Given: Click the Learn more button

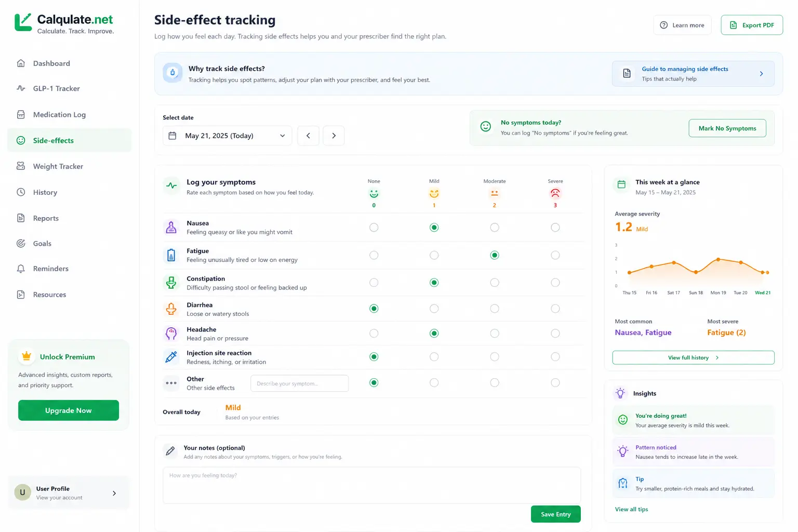Looking at the screenshot, I should [x=682, y=25].
